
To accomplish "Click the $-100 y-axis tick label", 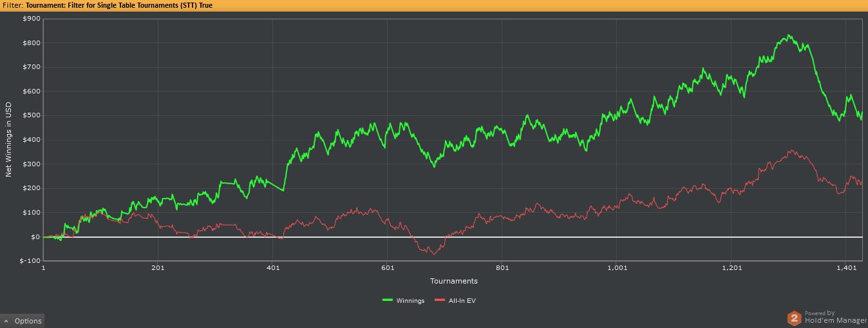I will (x=30, y=261).
